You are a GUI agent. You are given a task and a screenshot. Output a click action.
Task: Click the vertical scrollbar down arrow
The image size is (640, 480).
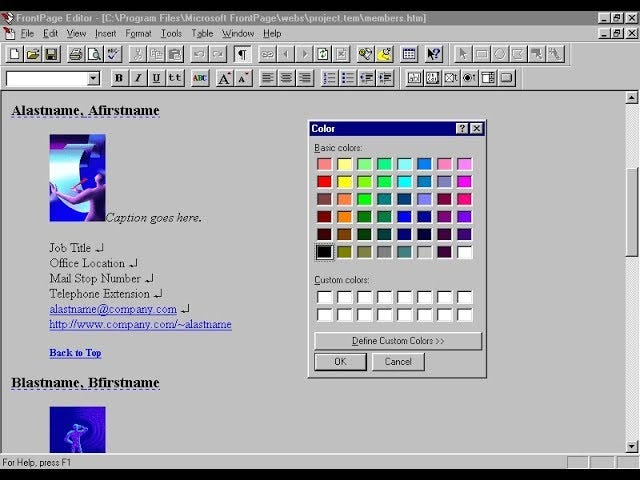click(631, 446)
